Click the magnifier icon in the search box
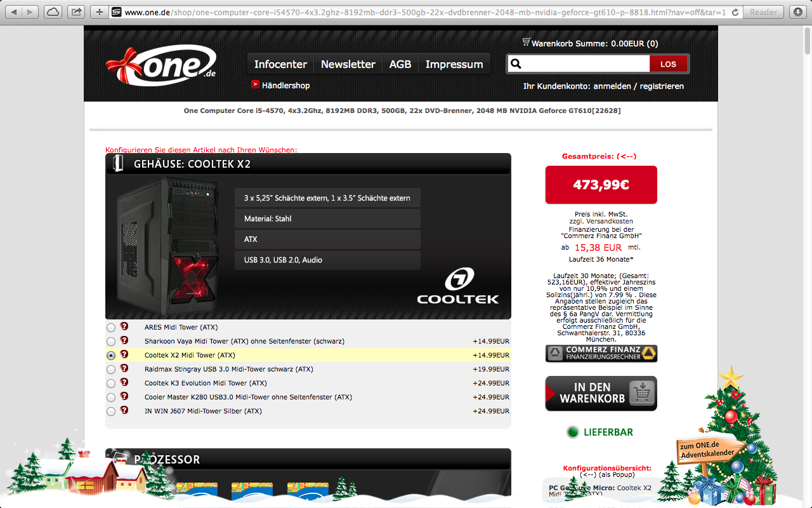The height and width of the screenshot is (508, 812). coord(516,64)
